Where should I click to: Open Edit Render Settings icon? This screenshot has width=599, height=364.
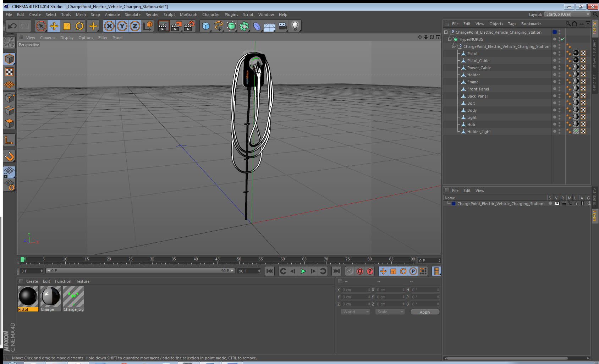[x=189, y=26]
